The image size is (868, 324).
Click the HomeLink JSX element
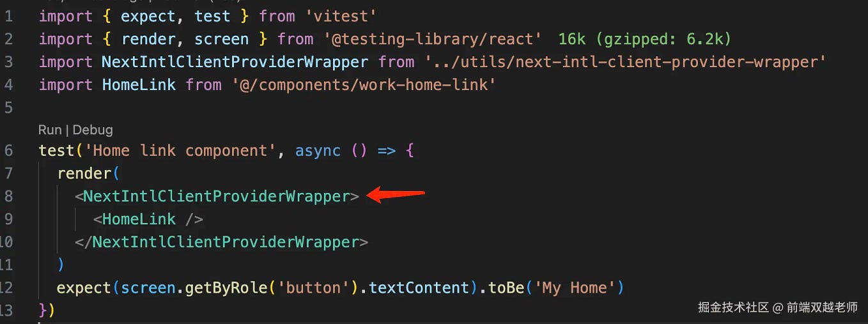pyautogui.click(x=148, y=219)
